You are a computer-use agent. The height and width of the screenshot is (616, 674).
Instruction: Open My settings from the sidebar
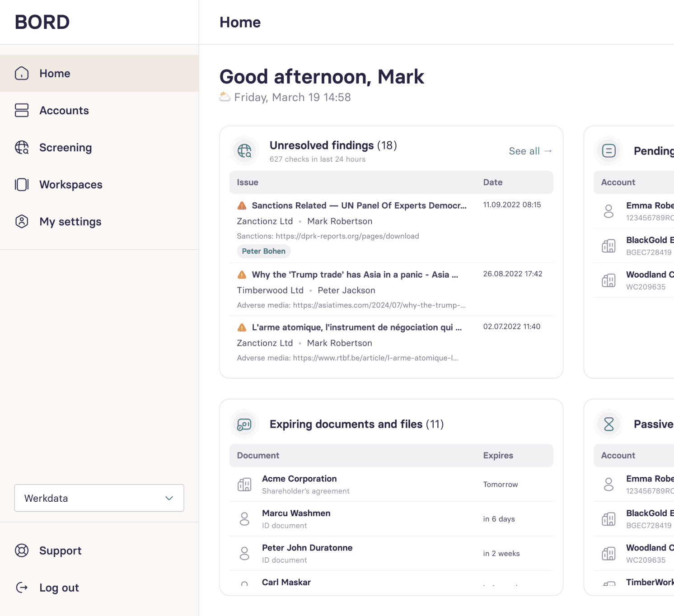[x=99, y=221]
